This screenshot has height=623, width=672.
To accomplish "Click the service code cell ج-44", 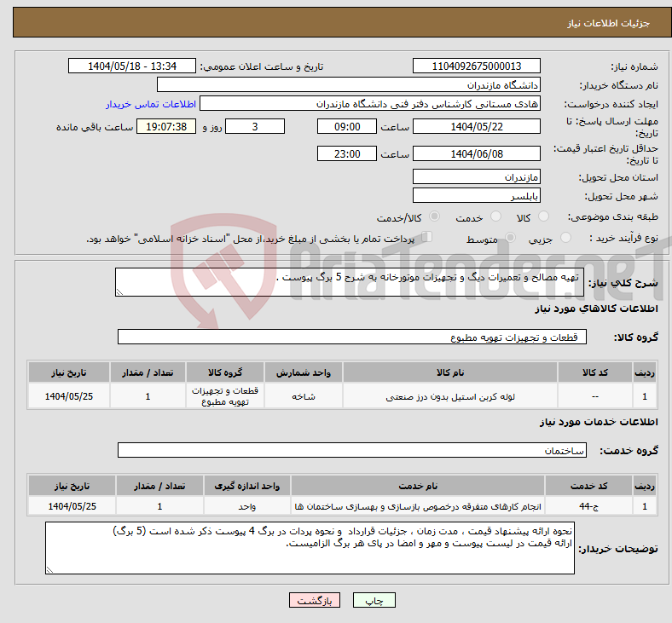I will (589, 506).
